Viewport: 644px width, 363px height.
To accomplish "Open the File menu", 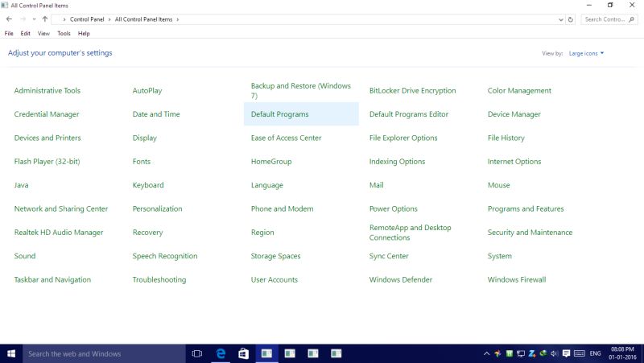I will click(x=9, y=33).
